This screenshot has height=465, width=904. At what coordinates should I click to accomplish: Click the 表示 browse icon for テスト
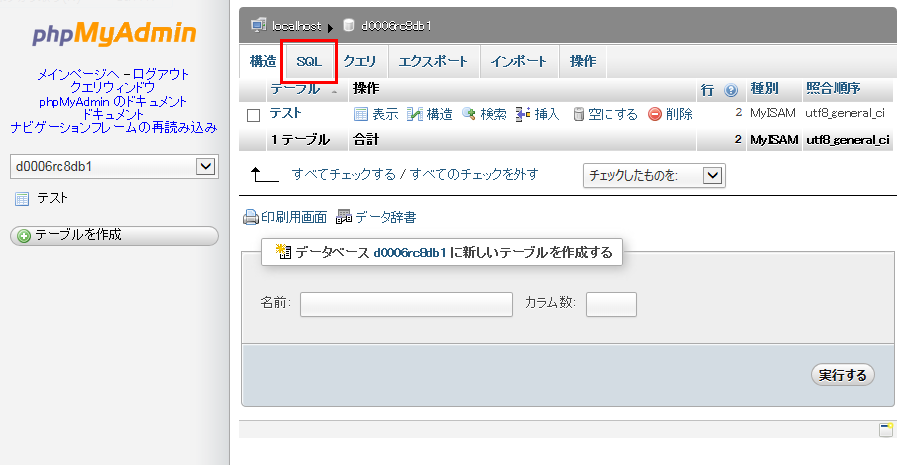click(361, 114)
